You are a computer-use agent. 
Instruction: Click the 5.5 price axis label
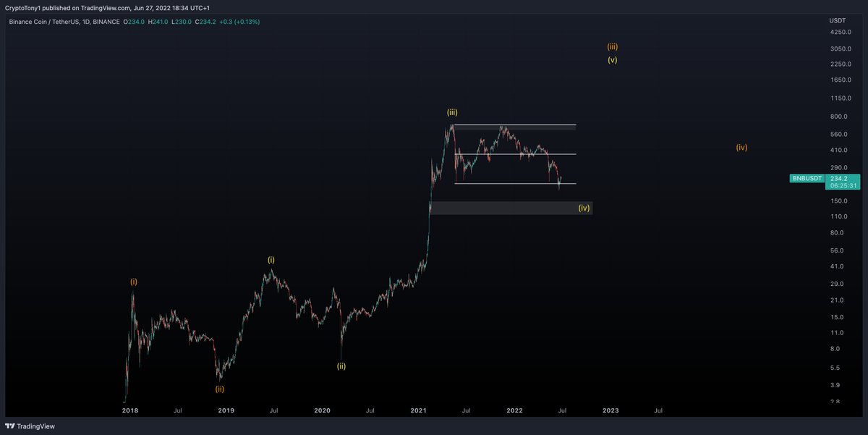click(x=835, y=368)
